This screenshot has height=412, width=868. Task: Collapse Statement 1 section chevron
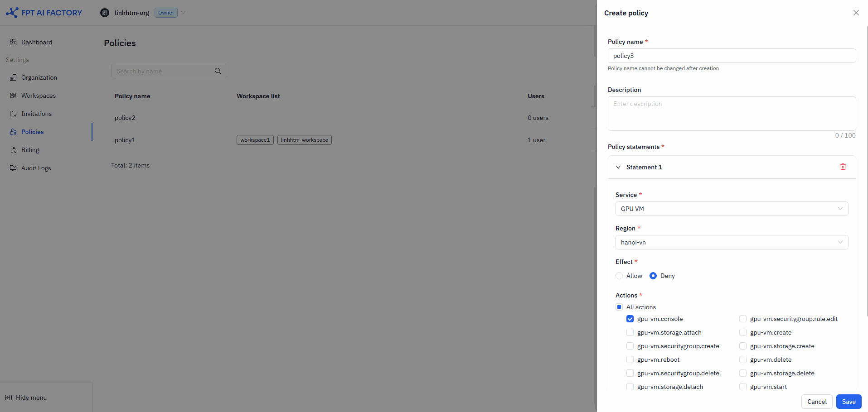pos(618,167)
